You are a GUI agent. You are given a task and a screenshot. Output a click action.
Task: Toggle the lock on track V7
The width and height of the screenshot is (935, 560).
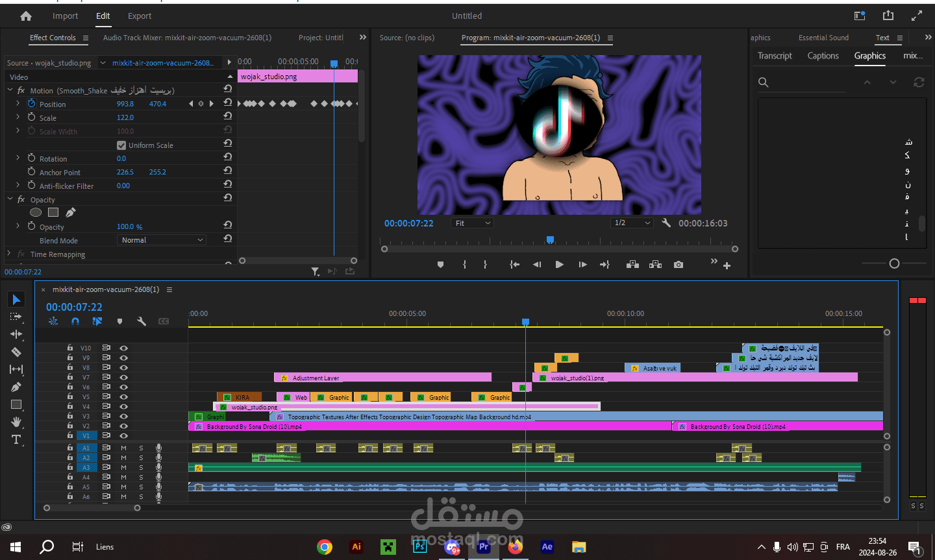click(70, 377)
